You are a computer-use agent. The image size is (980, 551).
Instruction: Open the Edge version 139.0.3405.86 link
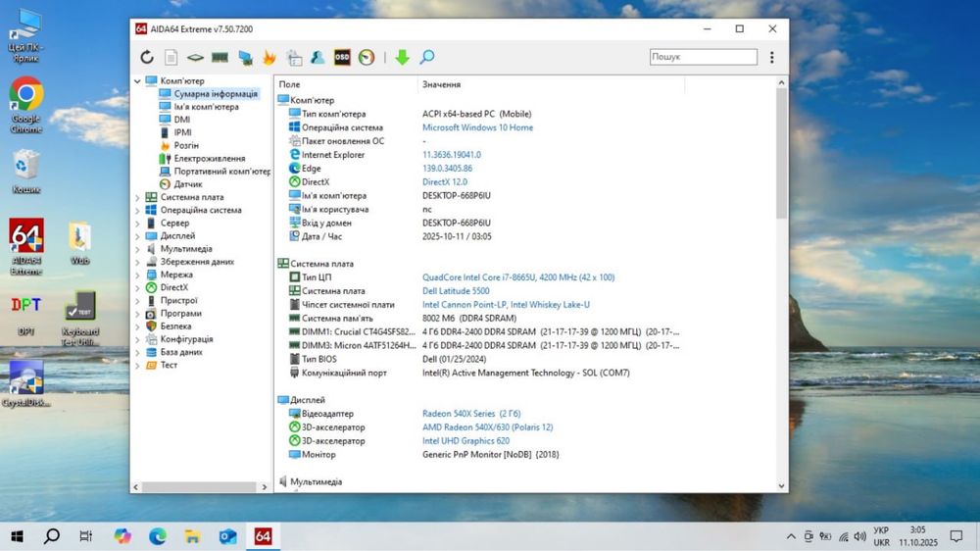tap(447, 169)
